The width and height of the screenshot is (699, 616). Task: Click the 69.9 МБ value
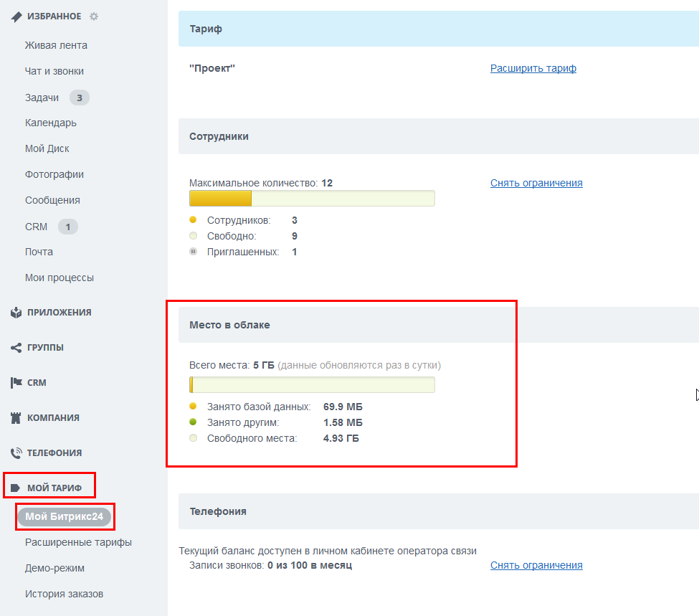point(343,407)
